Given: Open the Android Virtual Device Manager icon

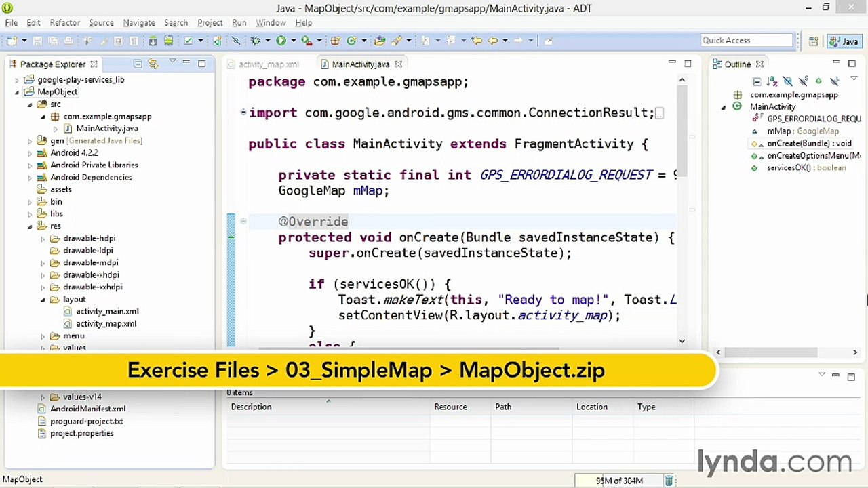Looking at the screenshot, I should coord(168,41).
